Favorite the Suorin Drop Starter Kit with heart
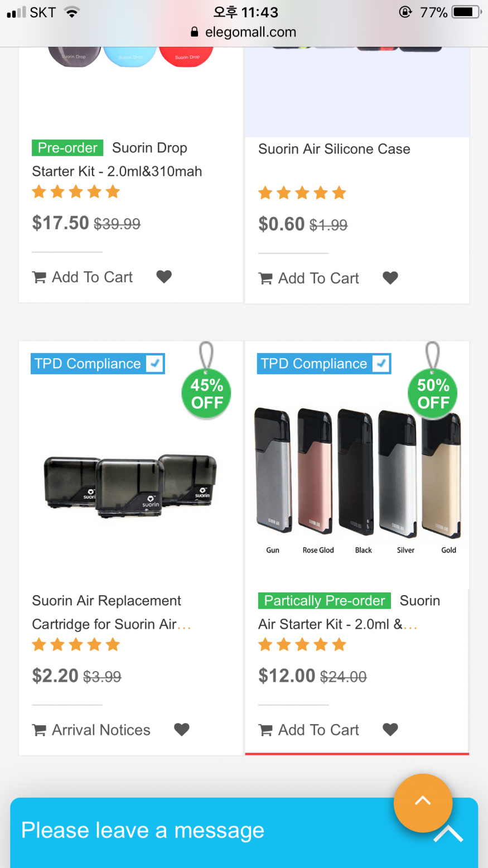This screenshot has width=488, height=868. click(x=164, y=277)
